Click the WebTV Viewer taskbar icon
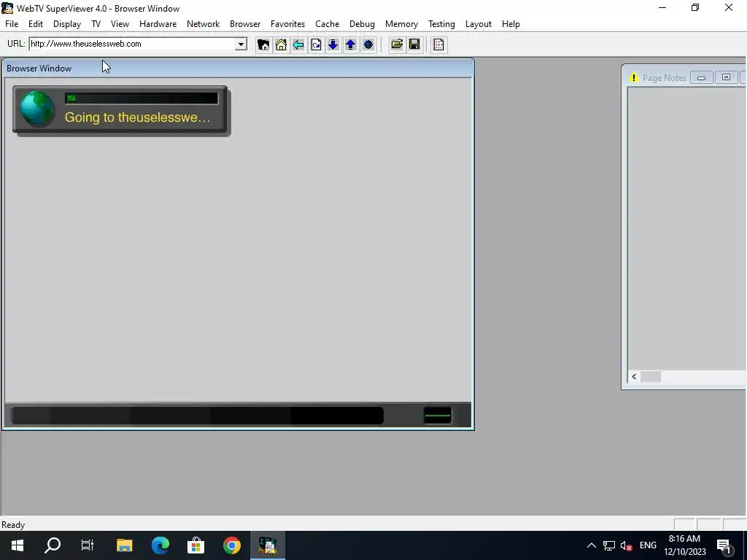This screenshot has width=747, height=560. click(268, 545)
